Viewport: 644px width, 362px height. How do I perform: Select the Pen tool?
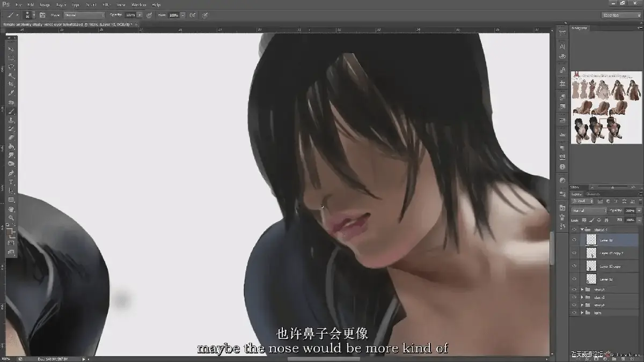pyautogui.click(x=11, y=173)
